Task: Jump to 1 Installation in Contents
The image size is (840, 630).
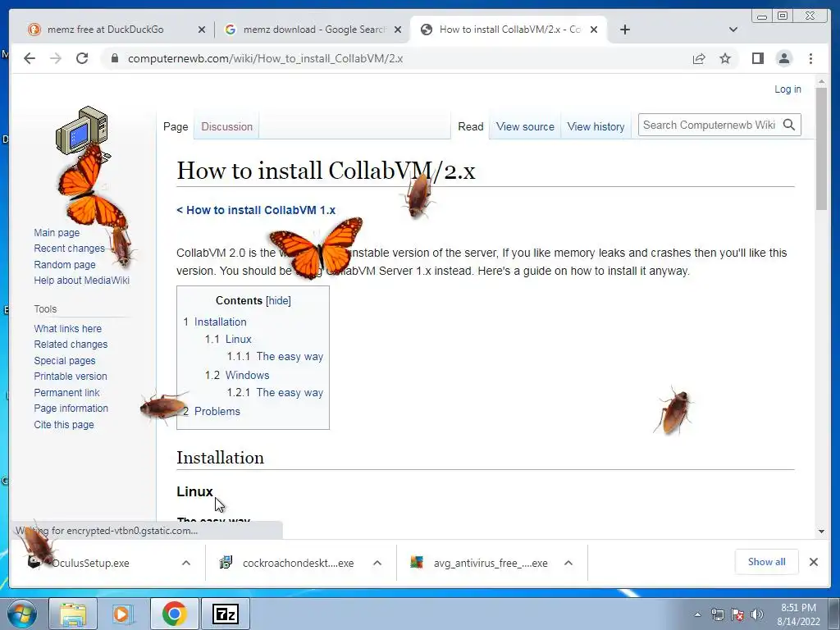Action: (x=215, y=322)
